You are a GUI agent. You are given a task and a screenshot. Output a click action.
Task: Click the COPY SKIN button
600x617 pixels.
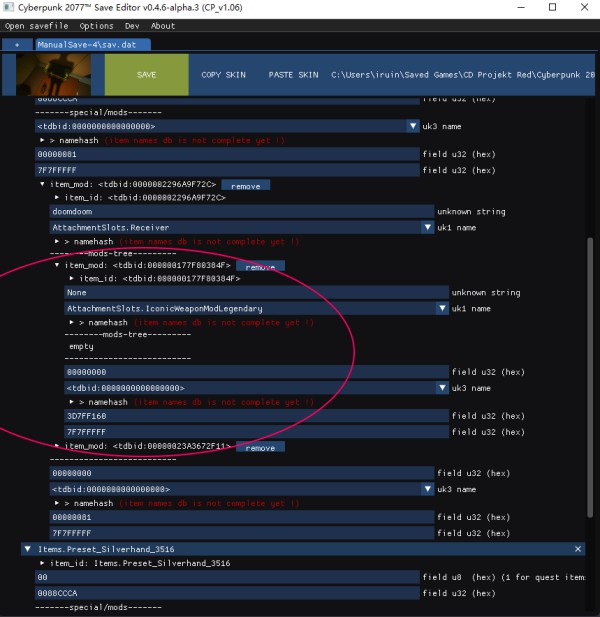pyautogui.click(x=222, y=75)
